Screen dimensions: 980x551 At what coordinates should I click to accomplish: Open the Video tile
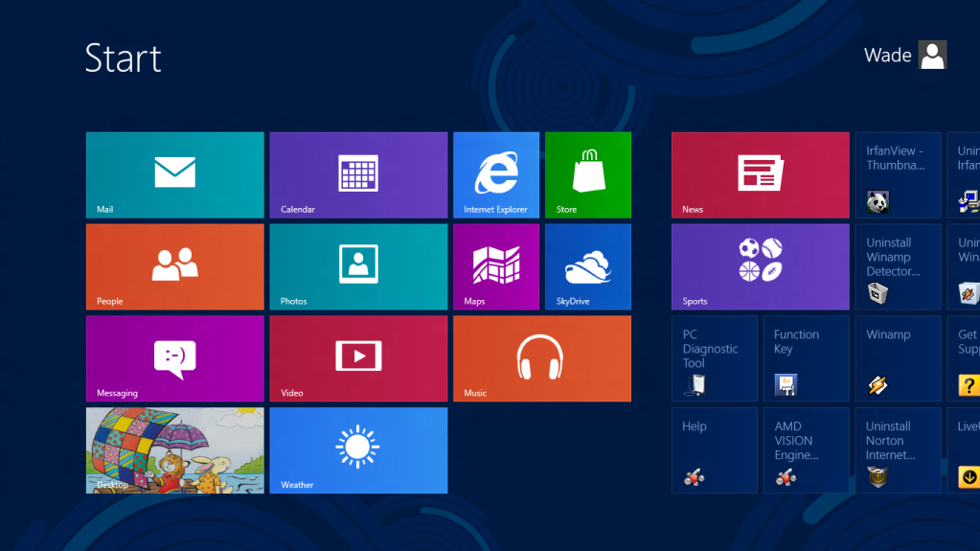tap(358, 358)
